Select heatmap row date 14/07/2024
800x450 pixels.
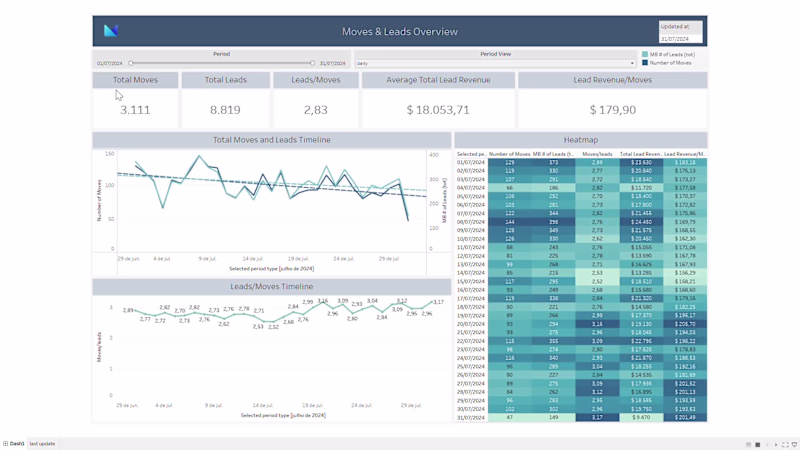471,273
